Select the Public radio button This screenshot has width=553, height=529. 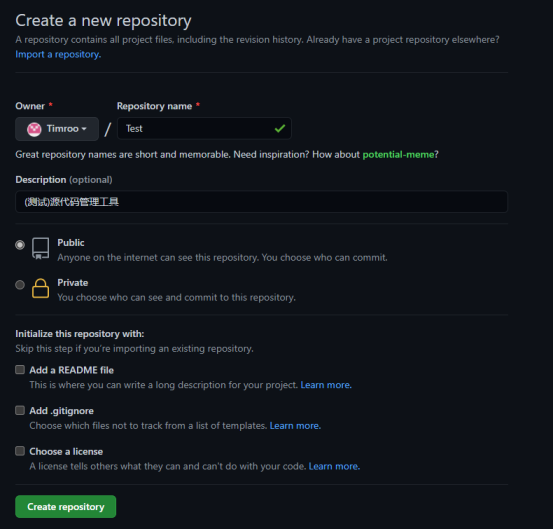[20, 245]
